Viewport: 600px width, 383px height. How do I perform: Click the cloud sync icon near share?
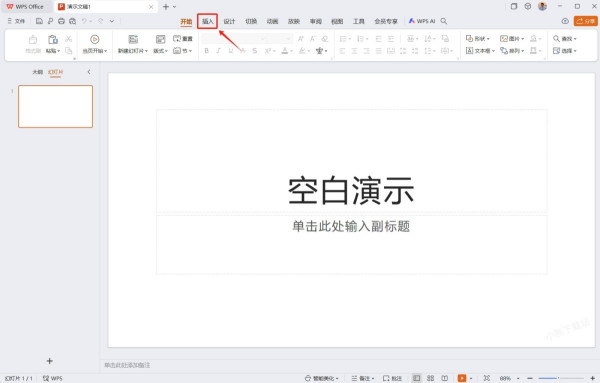coord(565,21)
